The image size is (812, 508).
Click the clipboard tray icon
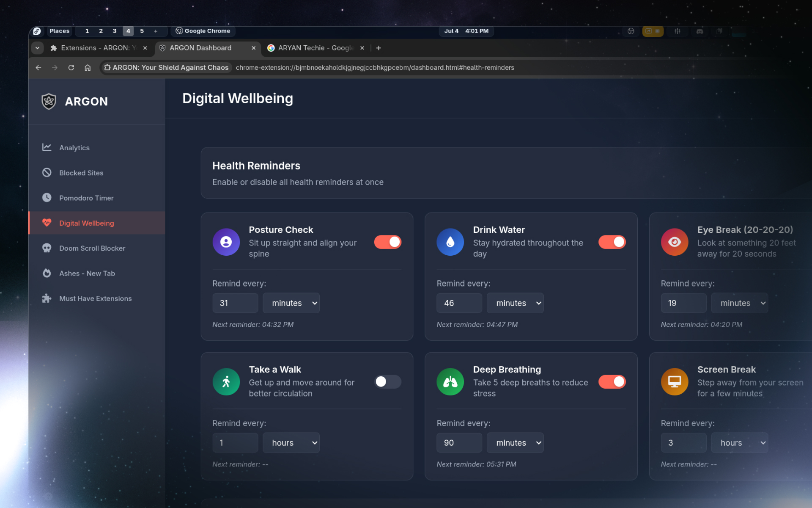click(719, 31)
